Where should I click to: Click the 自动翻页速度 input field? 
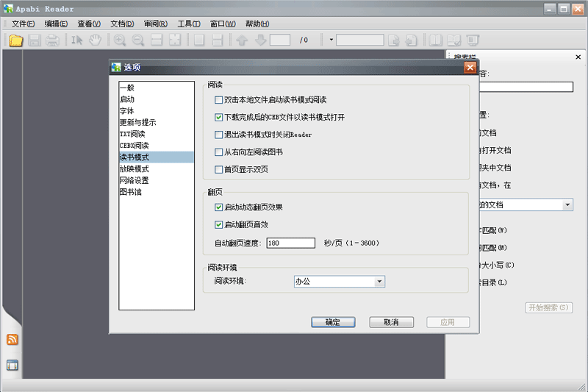[290, 243]
